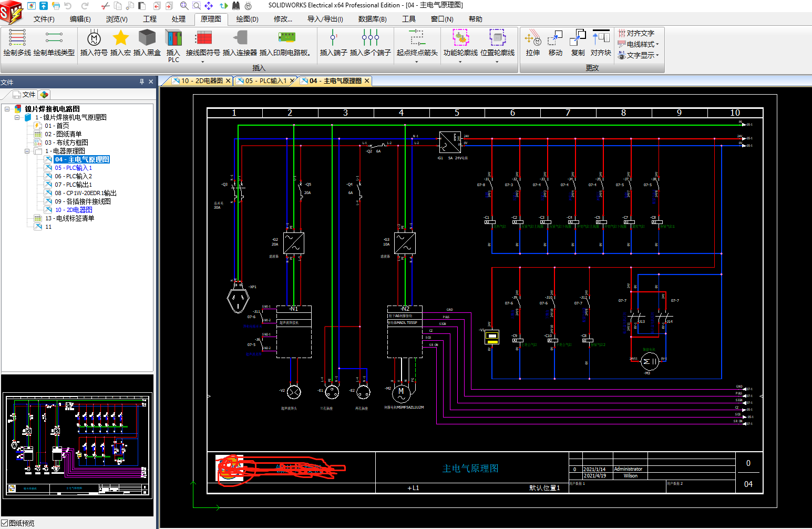The image size is (812, 529).
Task: Click the SOLIDWORKS Electrical application logo button
Action: (12, 12)
